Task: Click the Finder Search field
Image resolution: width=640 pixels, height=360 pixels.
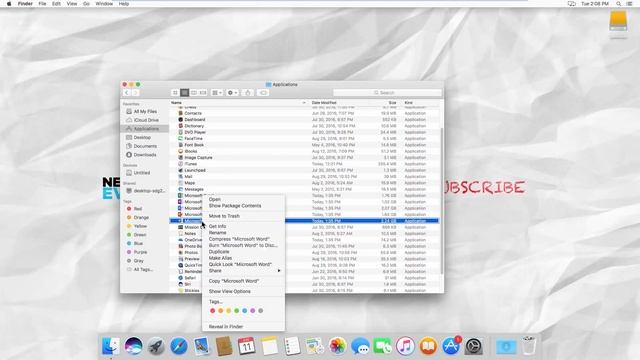Action: click(387, 93)
